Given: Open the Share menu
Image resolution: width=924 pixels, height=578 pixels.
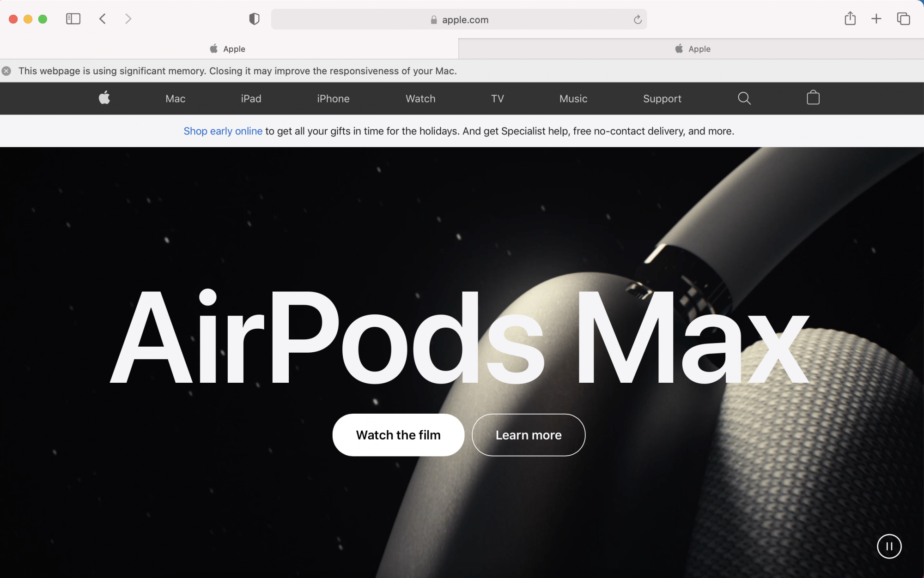Looking at the screenshot, I should point(850,19).
